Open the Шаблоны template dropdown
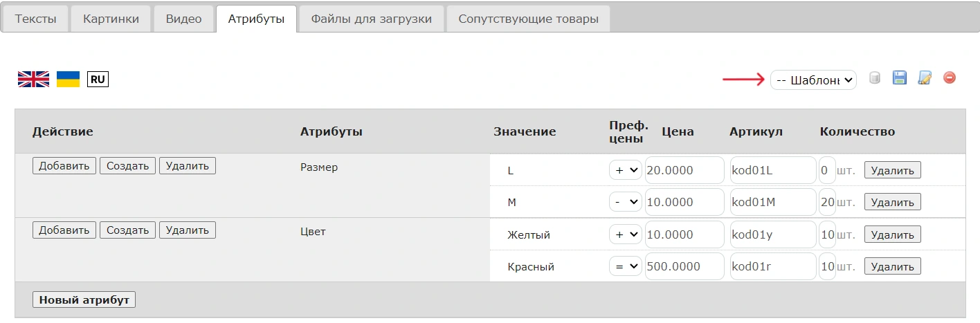This screenshot has height=323, width=980. pyautogui.click(x=813, y=80)
